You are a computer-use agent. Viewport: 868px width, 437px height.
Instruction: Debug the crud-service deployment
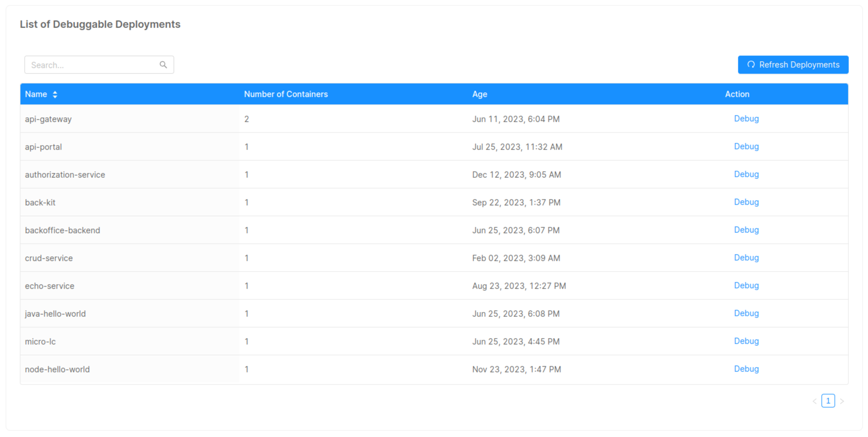(x=746, y=258)
